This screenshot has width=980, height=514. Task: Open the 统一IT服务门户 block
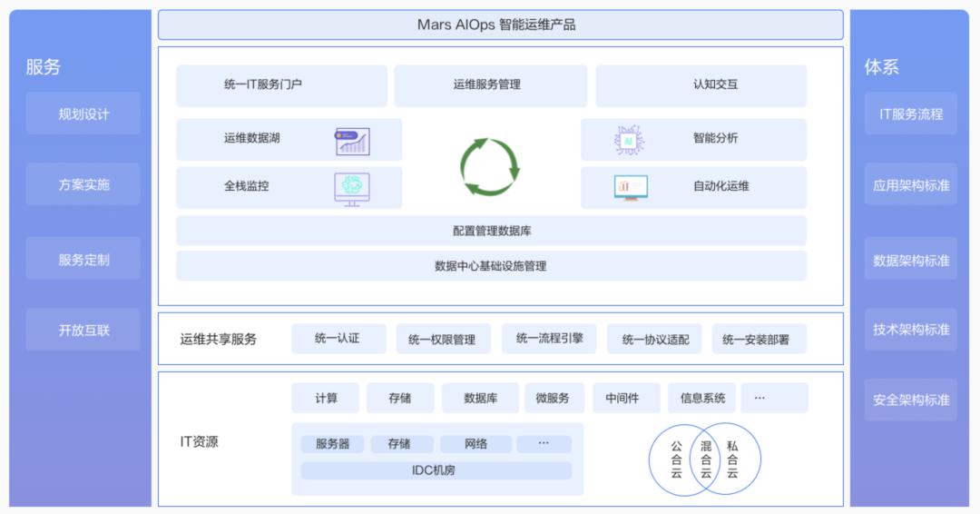282,85
